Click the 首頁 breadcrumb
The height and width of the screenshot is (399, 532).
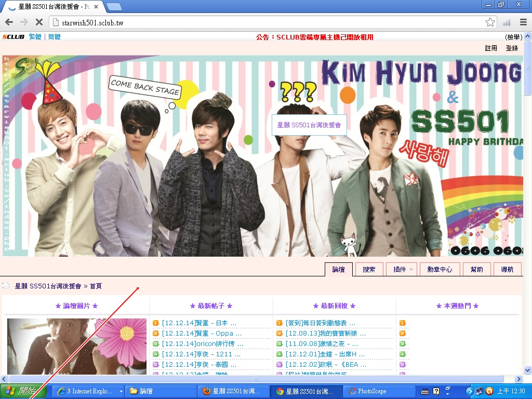pos(96,286)
